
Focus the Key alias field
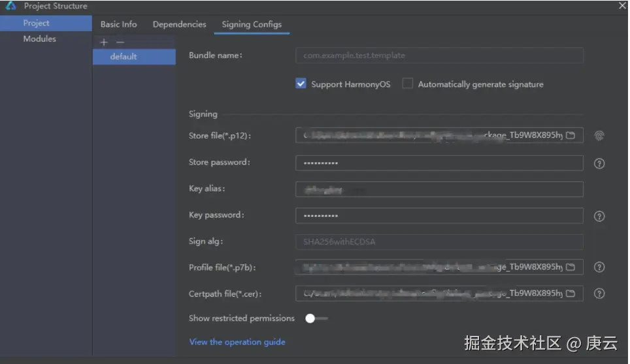pos(439,190)
